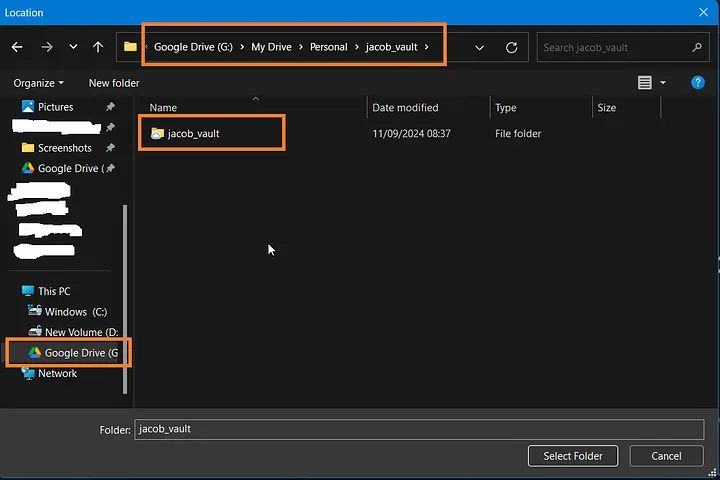Open the pinned Pictures folder
Image resolution: width=720 pixels, height=480 pixels.
click(x=55, y=107)
